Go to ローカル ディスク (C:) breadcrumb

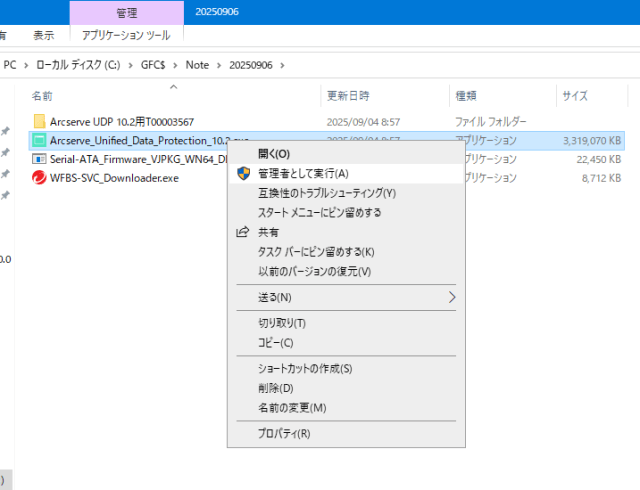[78, 65]
